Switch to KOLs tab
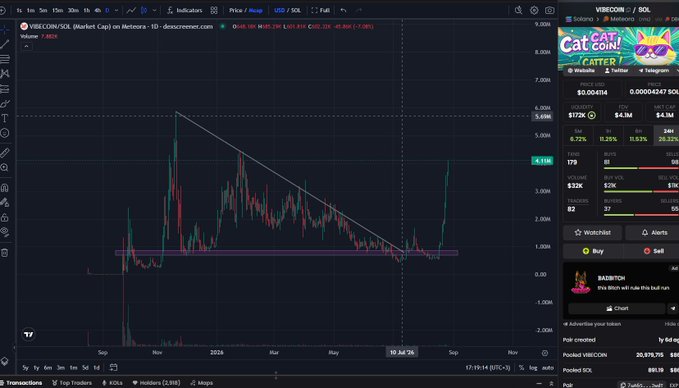This screenshot has width=679, height=388. tap(112, 383)
